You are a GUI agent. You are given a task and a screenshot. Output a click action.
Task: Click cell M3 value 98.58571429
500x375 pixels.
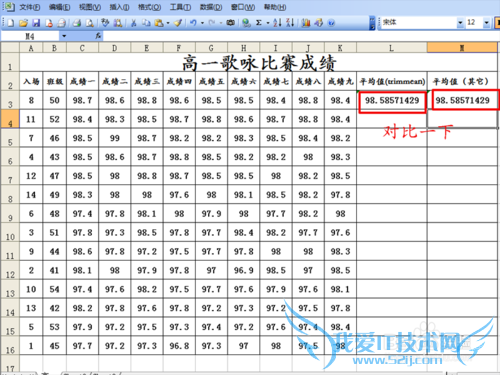point(463,100)
